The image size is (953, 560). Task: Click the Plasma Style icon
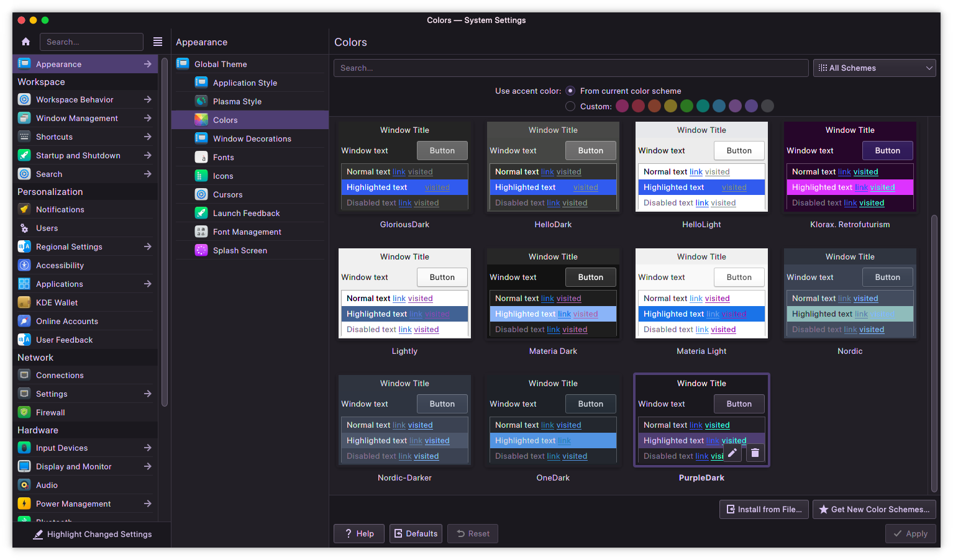click(201, 101)
